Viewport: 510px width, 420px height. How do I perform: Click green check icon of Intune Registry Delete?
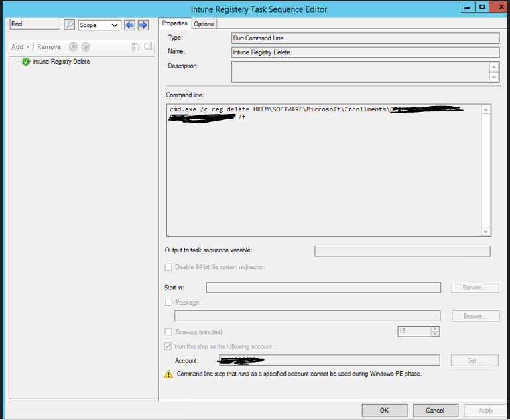tap(26, 62)
